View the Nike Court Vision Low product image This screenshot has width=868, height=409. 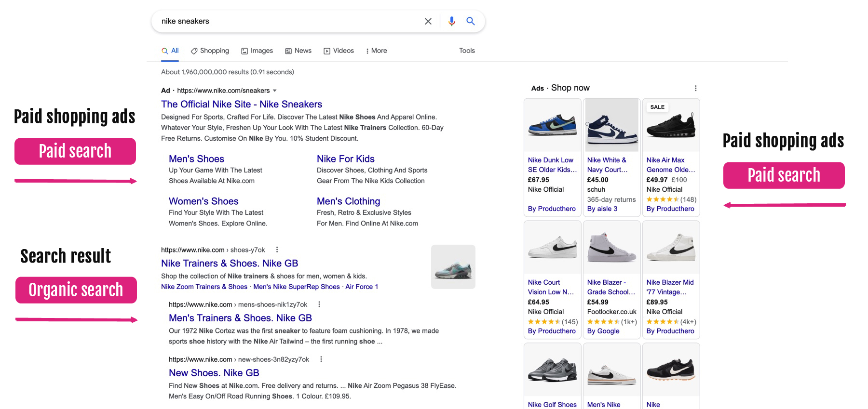pyautogui.click(x=553, y=248)
